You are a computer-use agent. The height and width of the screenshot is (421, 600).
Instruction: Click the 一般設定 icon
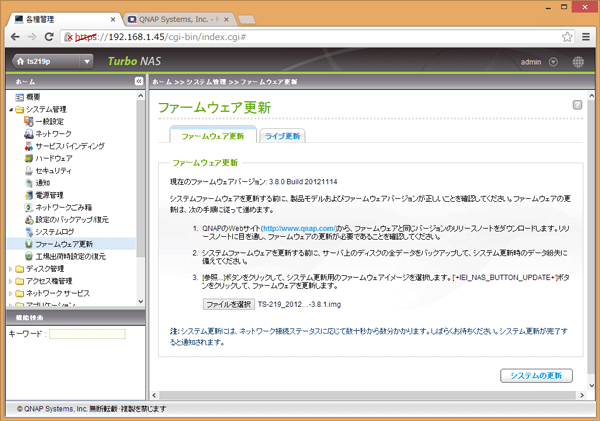tap(29, 121)
